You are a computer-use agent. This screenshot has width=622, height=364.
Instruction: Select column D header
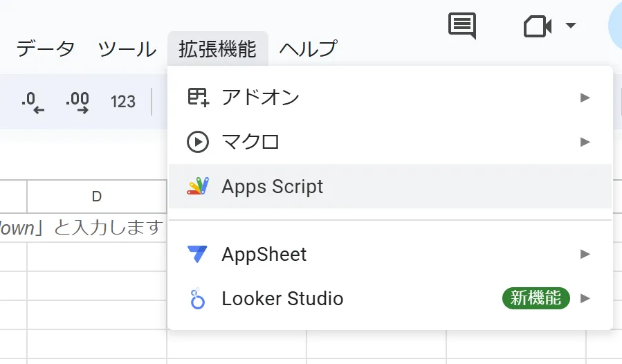point(97,196)
